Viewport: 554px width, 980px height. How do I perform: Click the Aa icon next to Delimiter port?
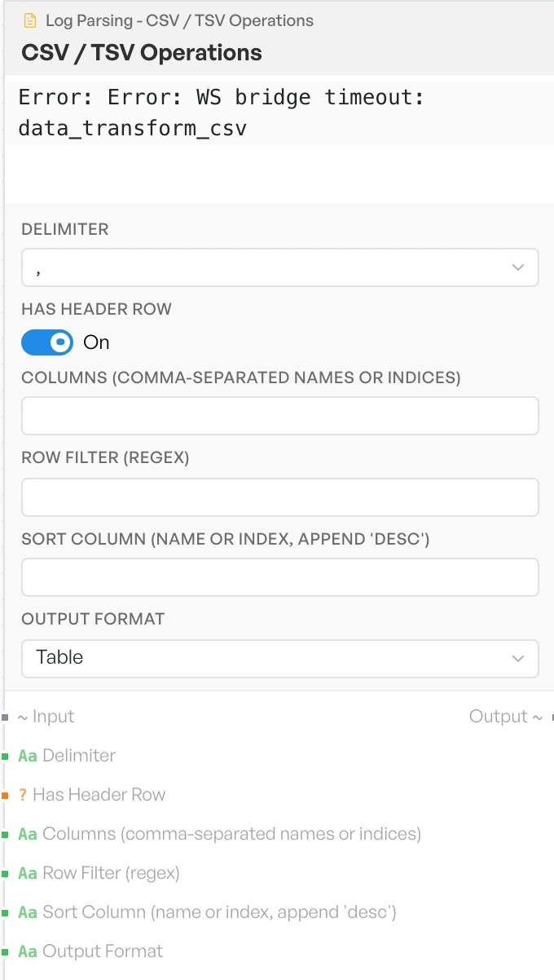pos(28,756)
